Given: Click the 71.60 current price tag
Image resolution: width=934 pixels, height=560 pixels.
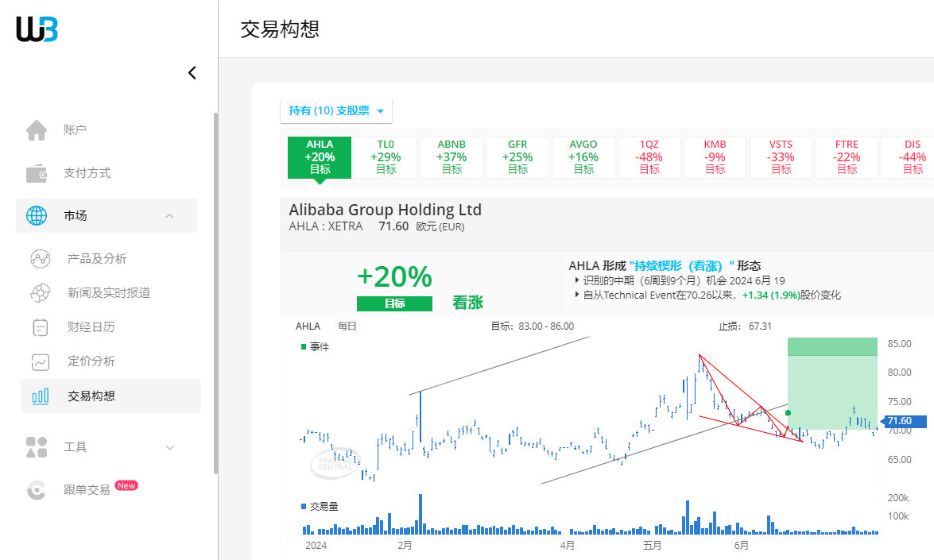Looking at the screenshot, I should [x=905, y=421].
